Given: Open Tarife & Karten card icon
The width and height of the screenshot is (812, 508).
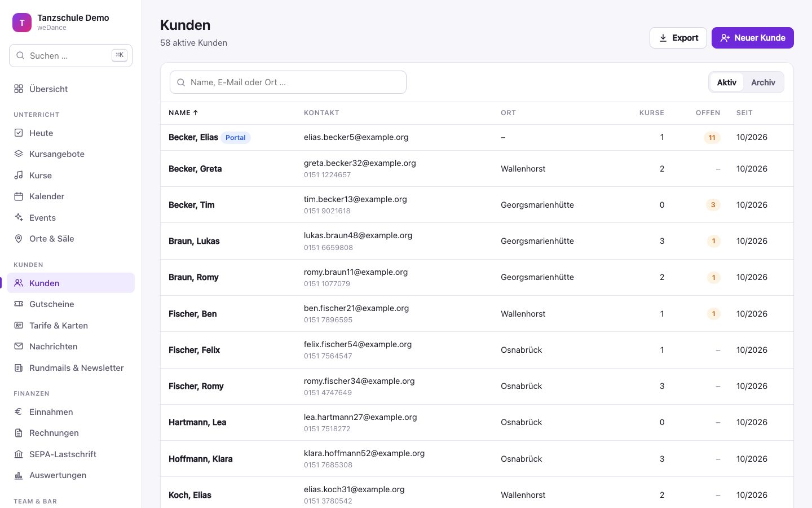Looking at the screenshot, I should click(19, 325).
